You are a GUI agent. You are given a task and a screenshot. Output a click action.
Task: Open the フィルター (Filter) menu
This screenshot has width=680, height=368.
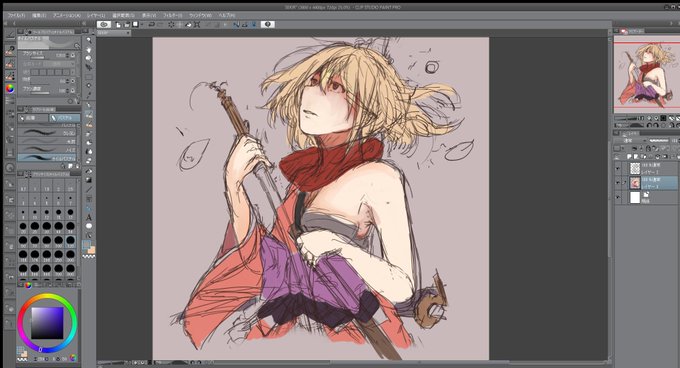(172, 15)
